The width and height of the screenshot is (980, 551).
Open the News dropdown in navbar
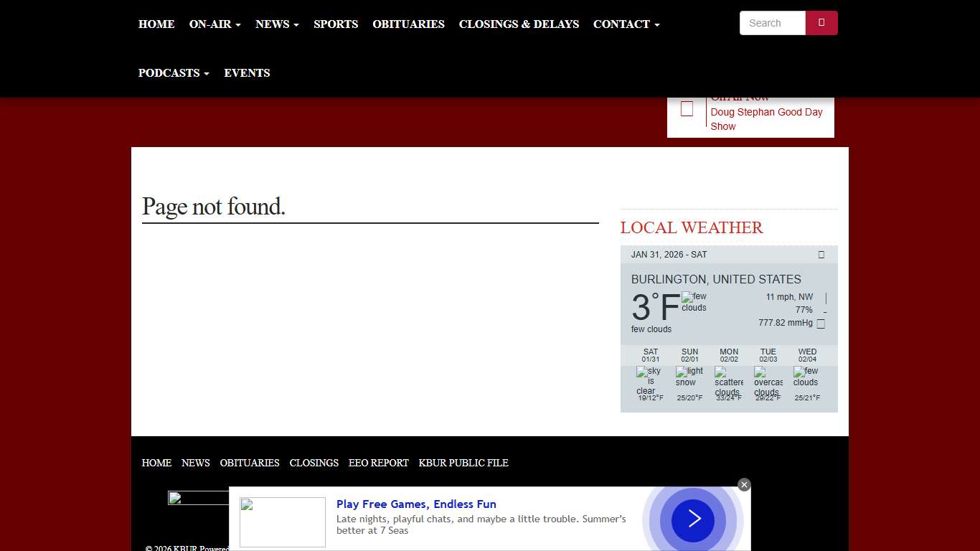tap(277, 24)
